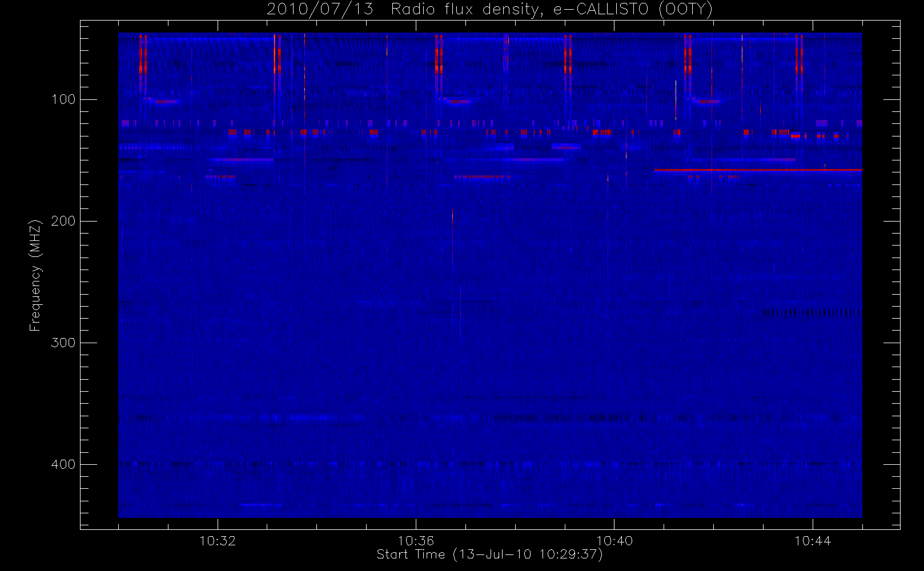Click the '400' frequency tick label
924x571 pixels.
click(63, 464)
